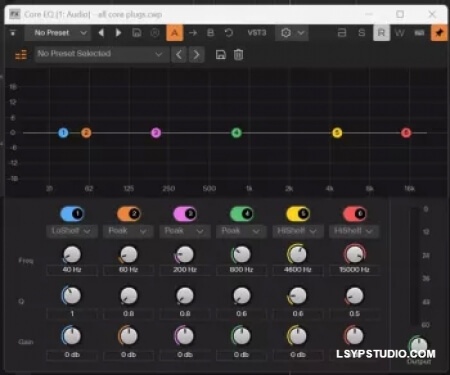450x375 pixels.
Task: Click the undo/revert circular arrow icon
Action: coord(229,33)
